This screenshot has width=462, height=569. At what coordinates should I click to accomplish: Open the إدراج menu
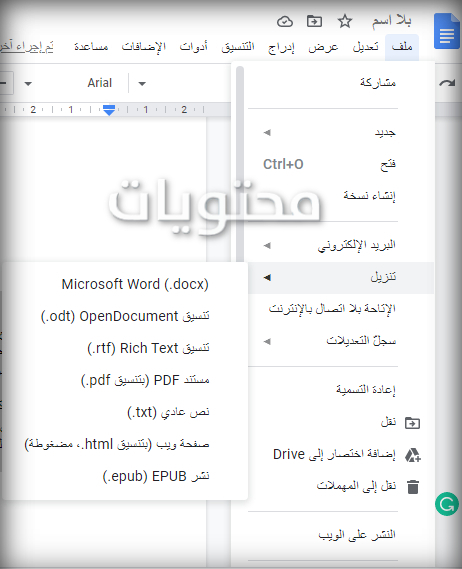pyautogui.click(x=281, y=47)
